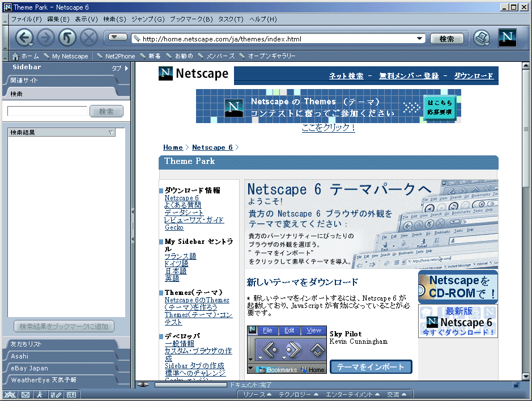
Task: Open the Net2Phone bookmark
Action: (x=116, y=56)
